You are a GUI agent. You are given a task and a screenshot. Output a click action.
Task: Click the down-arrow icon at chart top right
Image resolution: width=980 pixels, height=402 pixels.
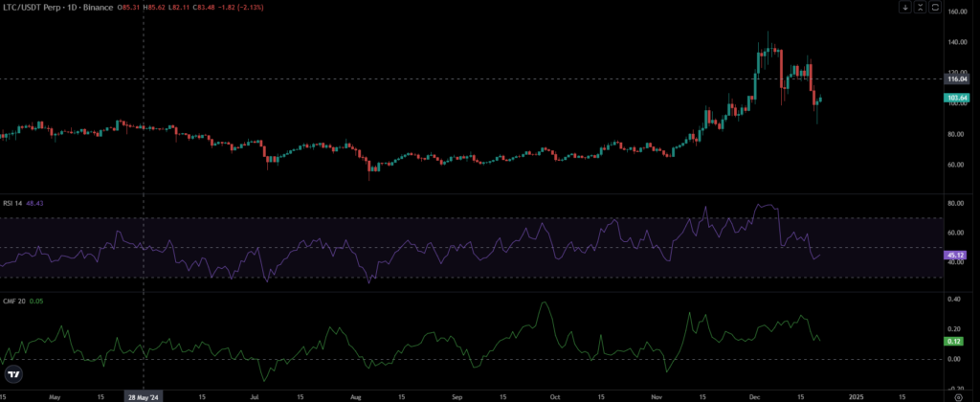coord(905,8)
